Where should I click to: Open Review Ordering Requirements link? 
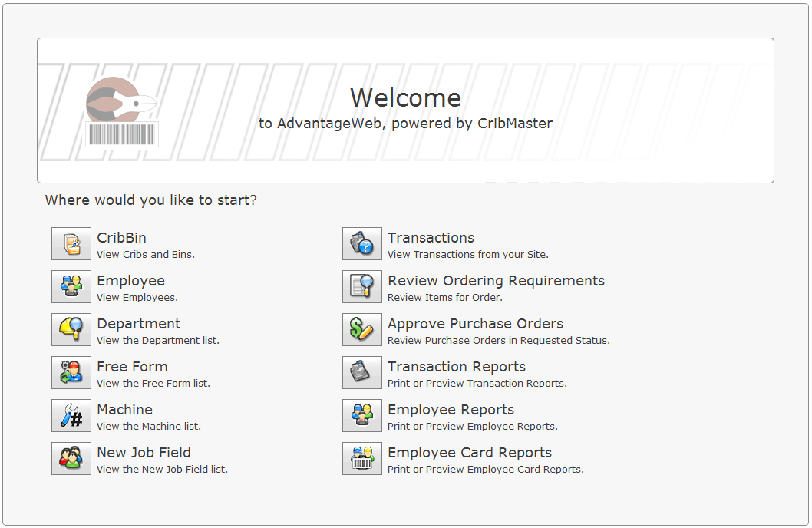click(496, 281)
